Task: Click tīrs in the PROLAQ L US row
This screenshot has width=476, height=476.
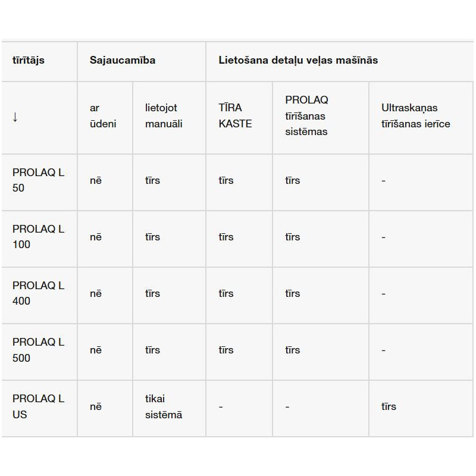Action: pos(389,406)
